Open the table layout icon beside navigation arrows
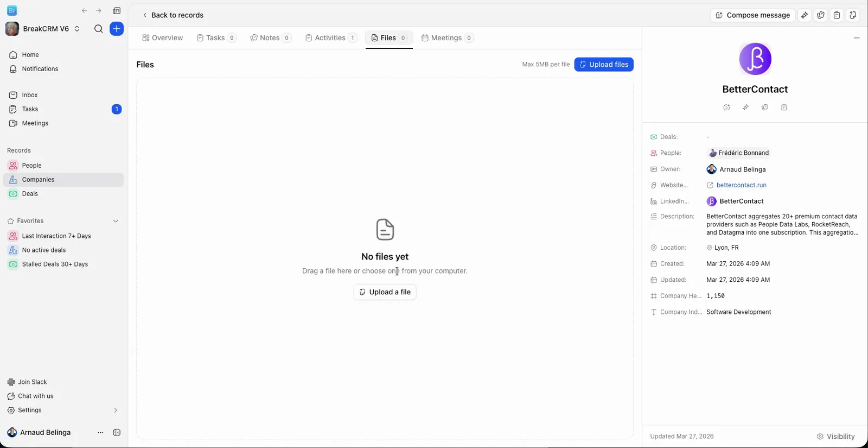 coord(117,11)
